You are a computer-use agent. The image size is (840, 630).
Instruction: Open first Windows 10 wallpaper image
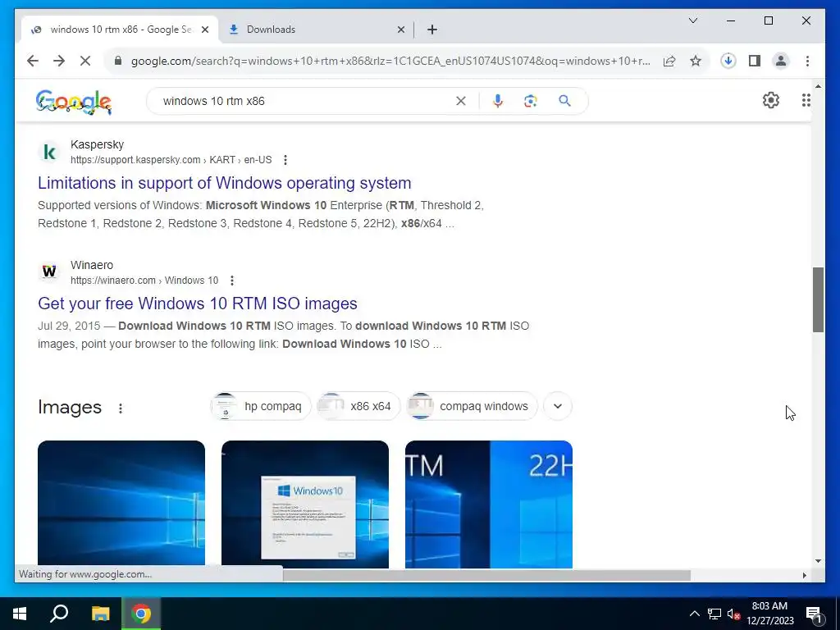point(121,504)
